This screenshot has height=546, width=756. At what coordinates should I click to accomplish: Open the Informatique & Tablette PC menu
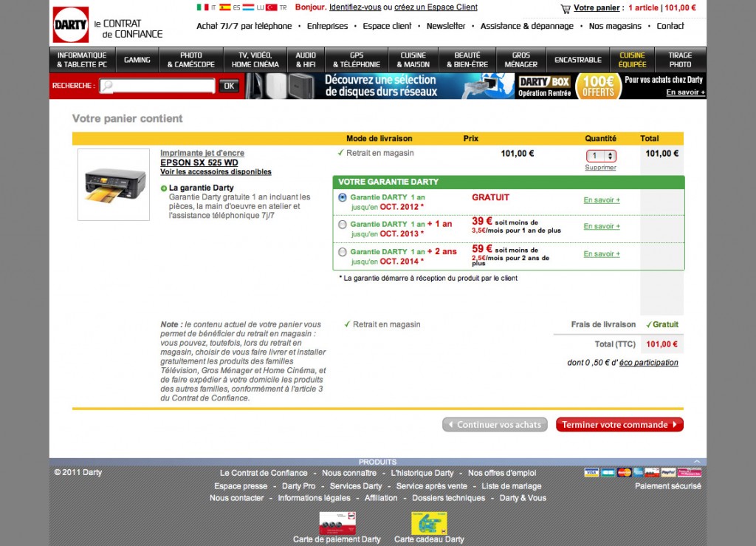click(x=82, y=60)
